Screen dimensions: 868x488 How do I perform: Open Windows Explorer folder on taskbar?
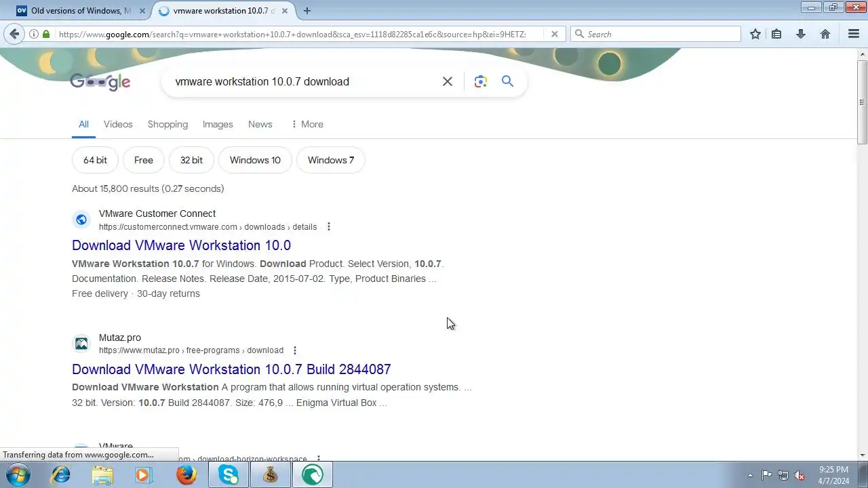coord(102,475)
